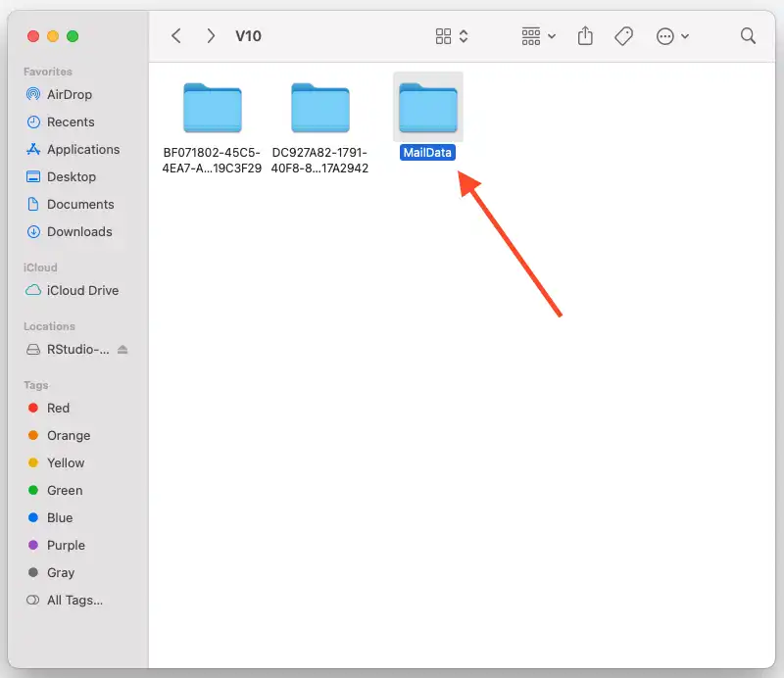784x678 pixels.
Task: Go to Recents in sidebar
Action: pyautogui.click(x=71, y=121)
